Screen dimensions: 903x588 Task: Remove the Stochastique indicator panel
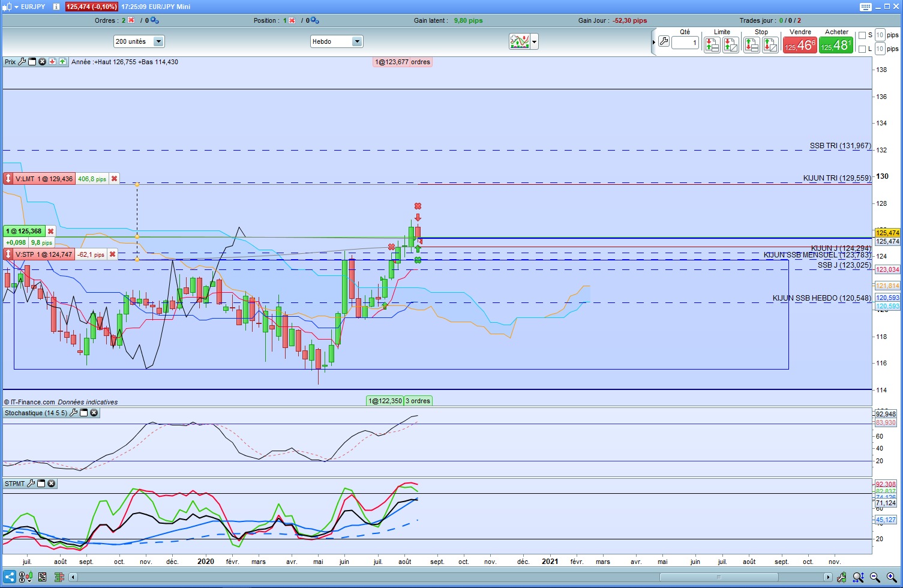tap(94, 413)
